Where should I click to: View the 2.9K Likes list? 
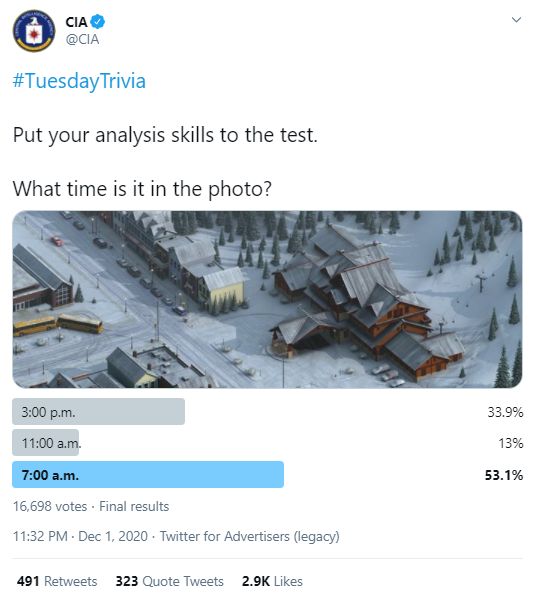pyautogui.click(x=272, y=581)
